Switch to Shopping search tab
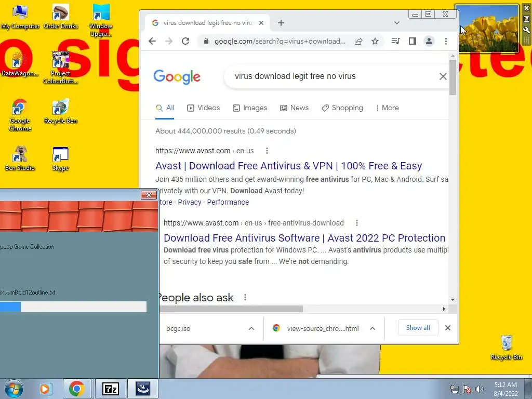 coord(342,108)
